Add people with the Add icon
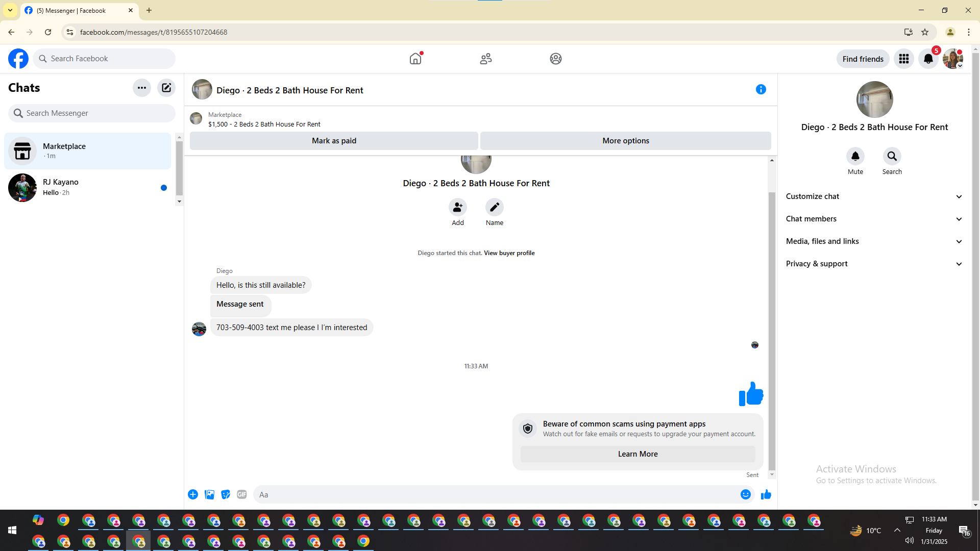 tap(458, 207)
